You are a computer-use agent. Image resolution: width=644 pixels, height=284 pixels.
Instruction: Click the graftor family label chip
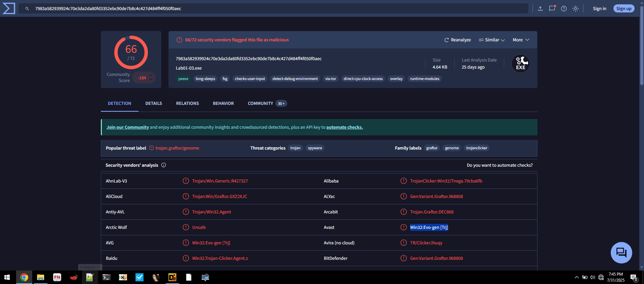tap(432, 148)
